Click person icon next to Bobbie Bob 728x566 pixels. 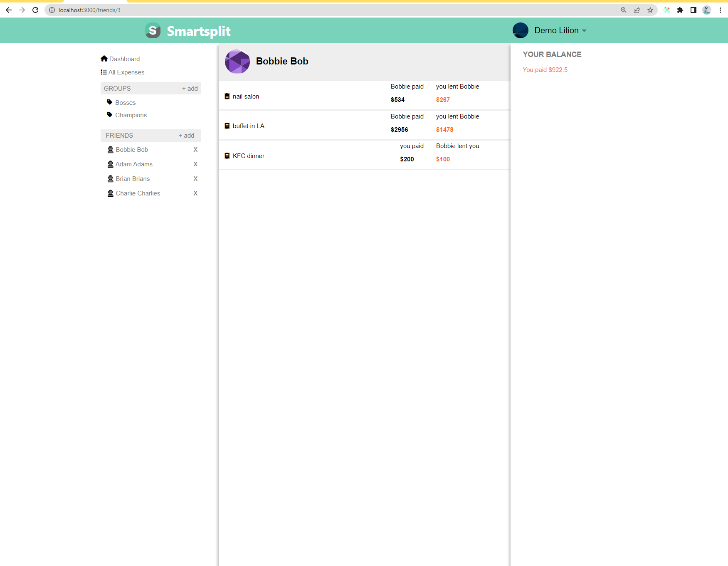tap(110, 149)
